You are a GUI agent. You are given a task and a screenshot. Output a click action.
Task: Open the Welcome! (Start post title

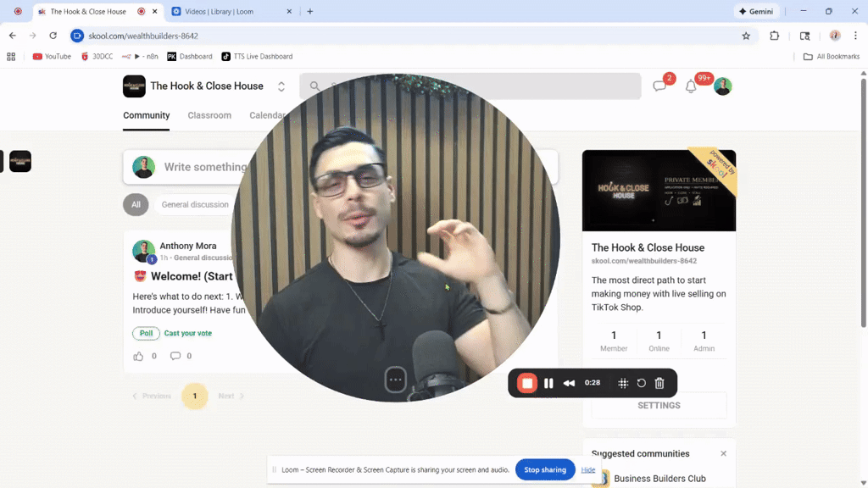[192, 276]
